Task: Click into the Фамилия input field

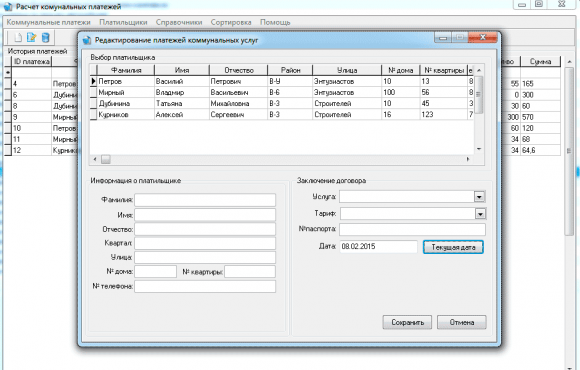Action: click(x=205, y=200)
